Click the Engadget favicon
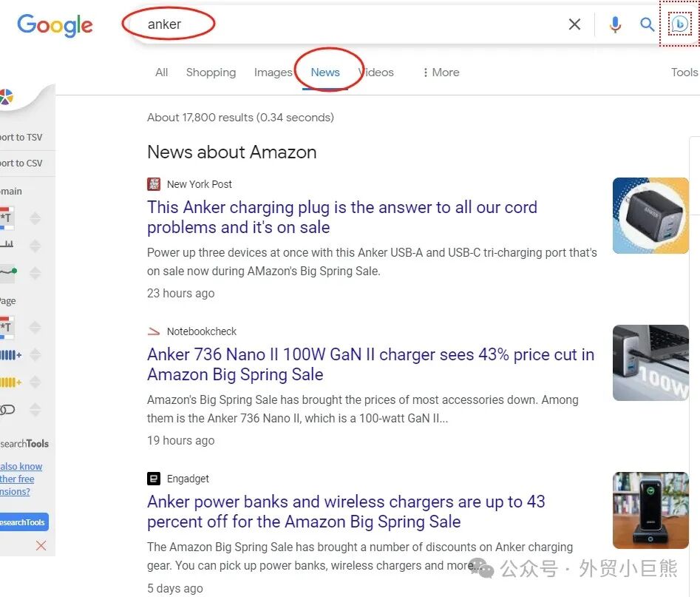Image resolution: width=700 pixels, height=597 pixels. pyautogui.click(x=154, y=479)
